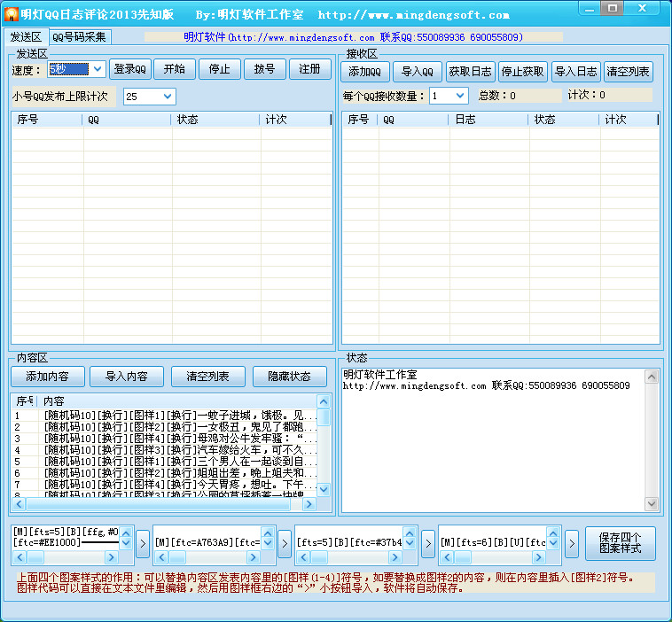
Task: Minimize the 明灯QQ日志评论 window
Action: tap(590, 9)
